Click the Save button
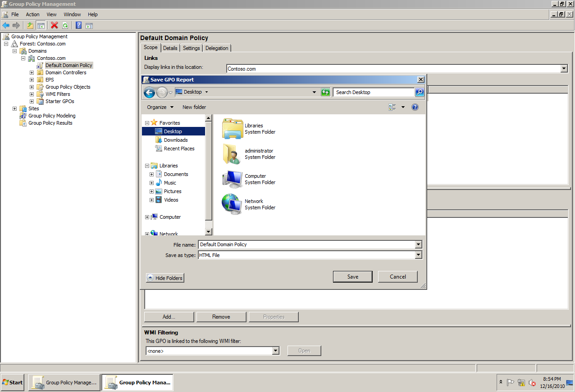 click(352, 276)
